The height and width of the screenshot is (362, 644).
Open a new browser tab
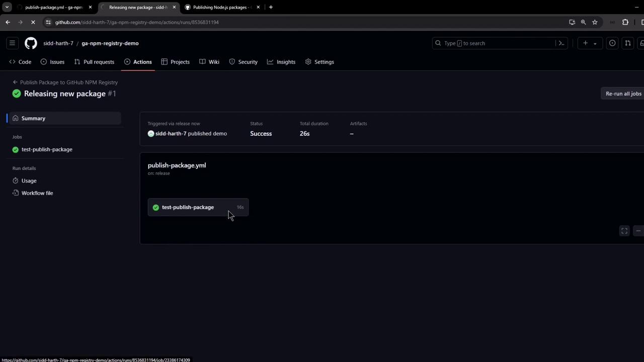point(271,7)
